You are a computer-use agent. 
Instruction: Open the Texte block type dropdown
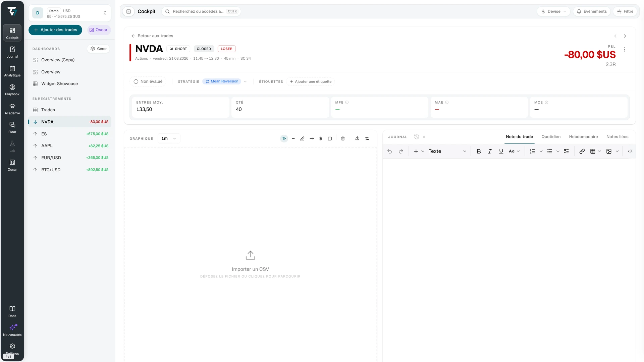pos(447,151)
